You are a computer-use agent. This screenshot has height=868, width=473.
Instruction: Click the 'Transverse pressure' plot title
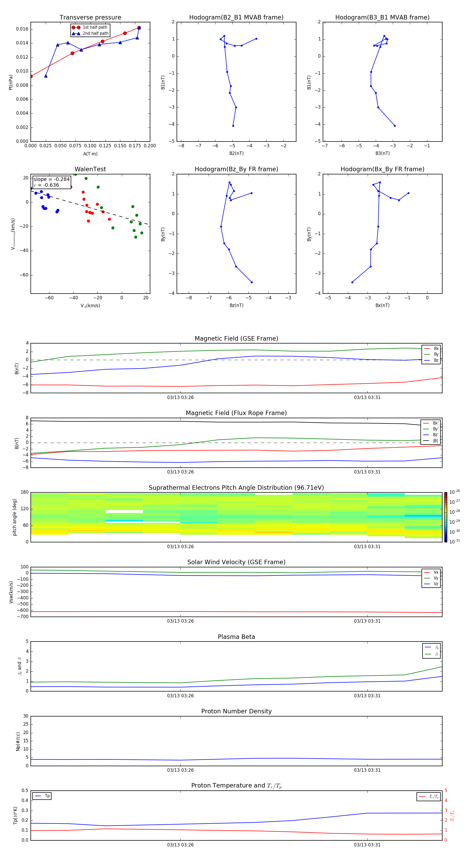(90, 18)
